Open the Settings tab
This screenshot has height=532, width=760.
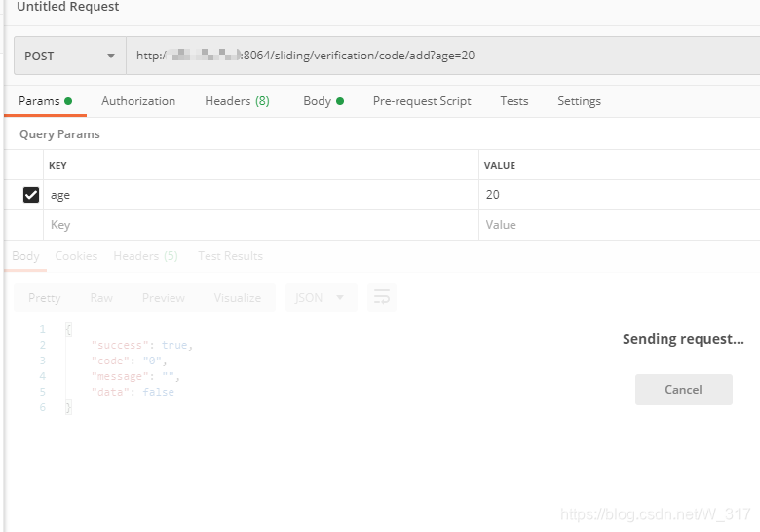[x=579, y=101]
